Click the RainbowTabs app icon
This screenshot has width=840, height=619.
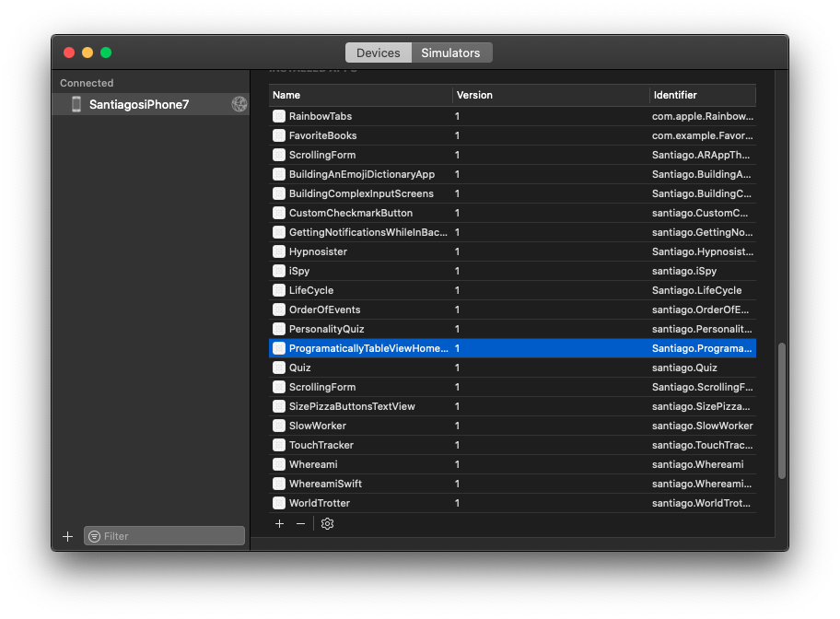coord(279,116)
